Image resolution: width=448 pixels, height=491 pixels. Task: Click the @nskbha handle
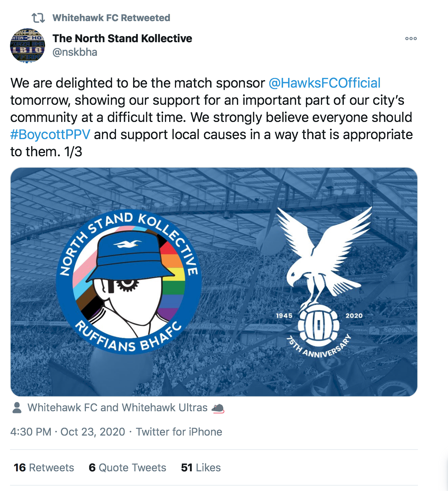coord(75,52)
